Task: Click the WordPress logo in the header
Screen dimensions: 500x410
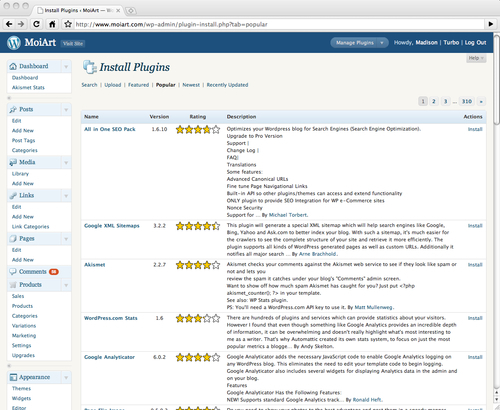Action: 14,43
